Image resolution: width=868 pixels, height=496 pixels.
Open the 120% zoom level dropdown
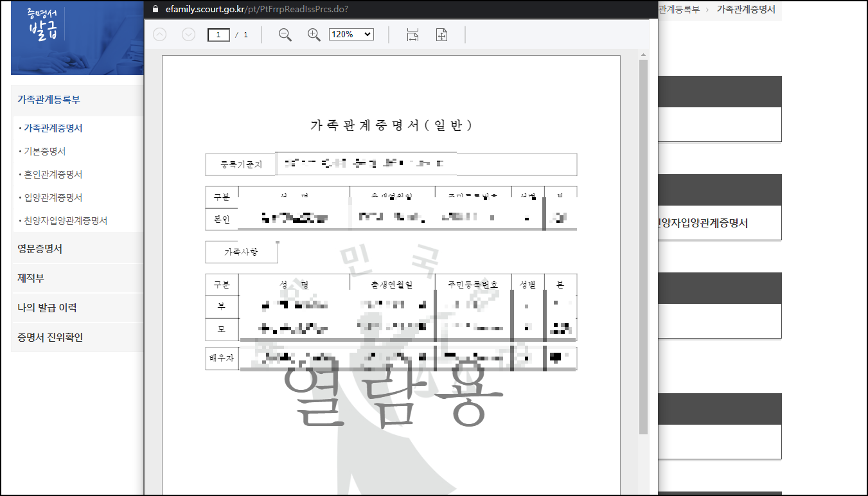click(x=351, y=34)
